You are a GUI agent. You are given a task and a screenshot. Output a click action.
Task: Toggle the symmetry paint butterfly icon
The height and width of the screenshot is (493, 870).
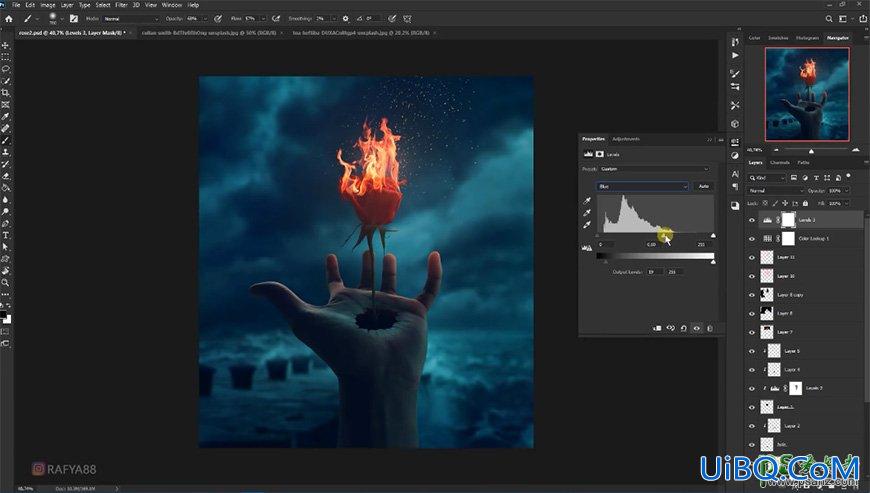tap(407, 18)
